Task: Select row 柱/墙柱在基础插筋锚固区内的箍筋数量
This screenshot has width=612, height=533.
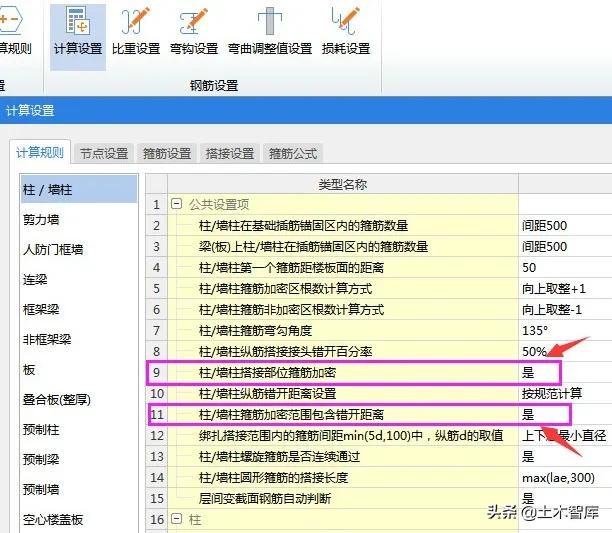Action: tap(343, 225)
